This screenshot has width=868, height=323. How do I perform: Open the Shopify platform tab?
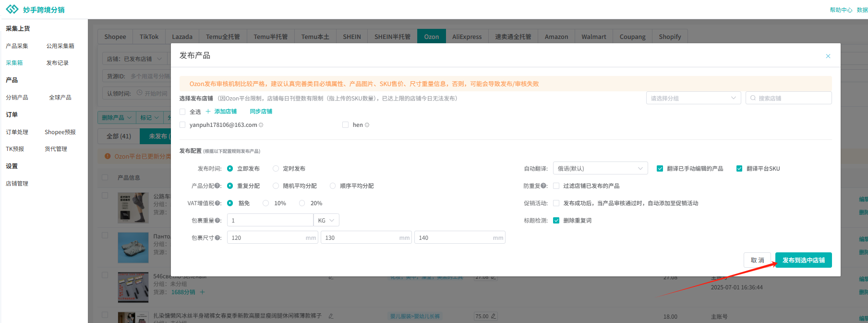coord(670,37)
